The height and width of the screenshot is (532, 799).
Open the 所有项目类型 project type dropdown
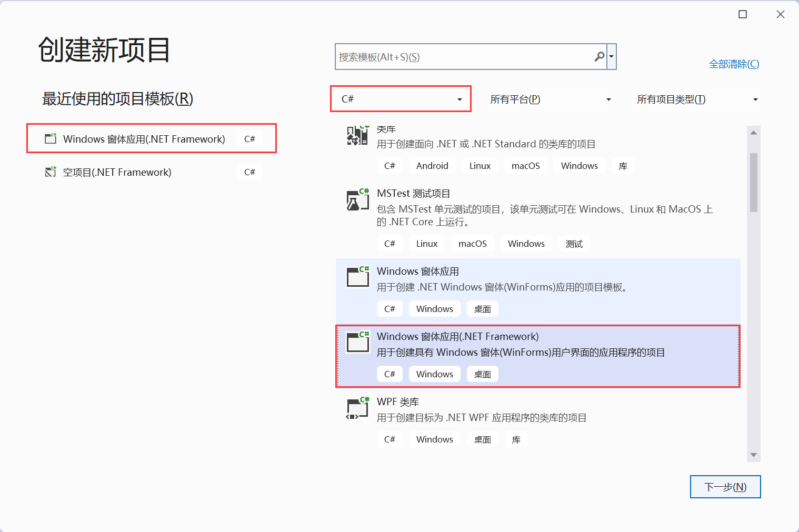697,99
